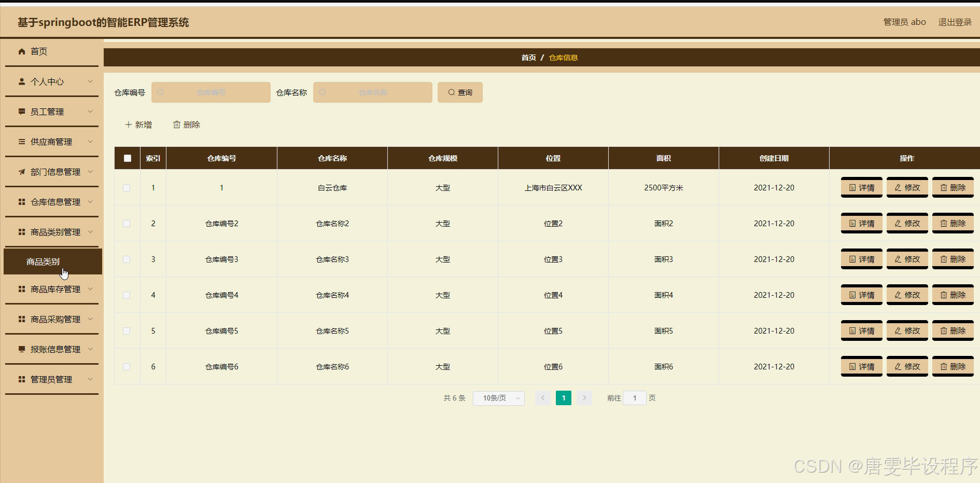
Task: Open the 10条/页 page size dropdown
Action: coord(499,398)
